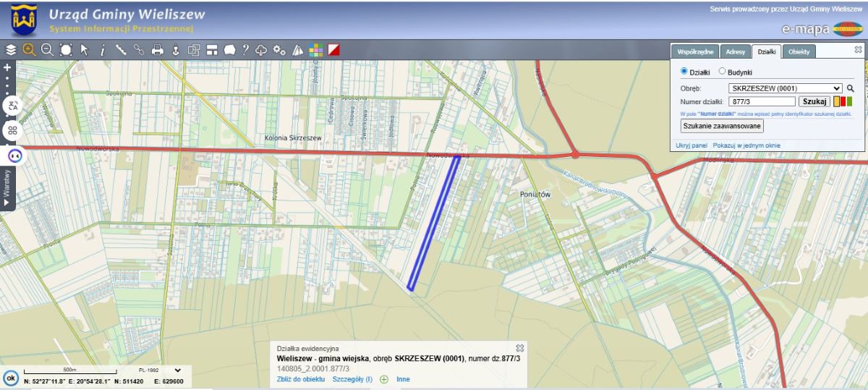
Task: Expand the PL-1992 coordinate system dropdown
Action: click(177, 370)
